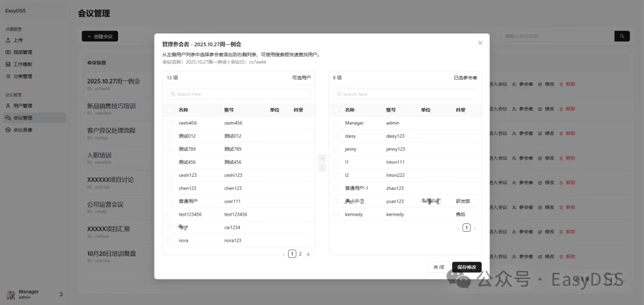Expand the Manager admin account switcher
The width and height of the screenshot is (644, 305).
pyautogui.click(x=61, y=294)
